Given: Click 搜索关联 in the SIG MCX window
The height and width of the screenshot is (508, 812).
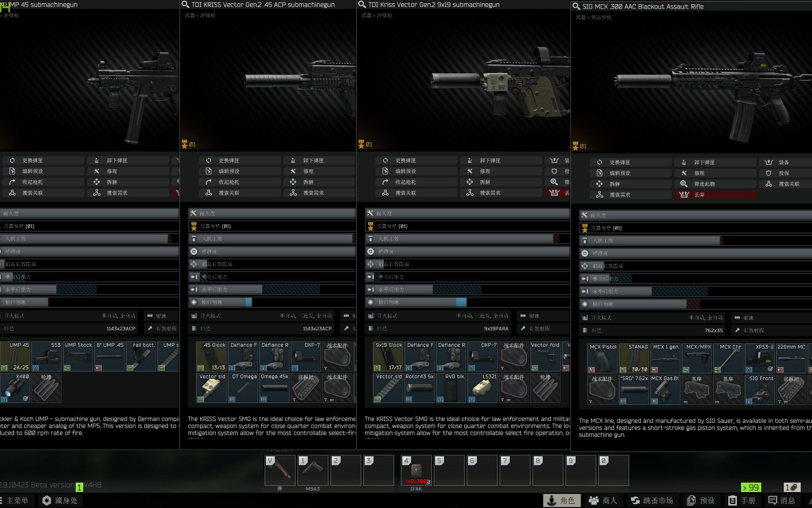Looking at the screenshot, I should click(785, 184).
